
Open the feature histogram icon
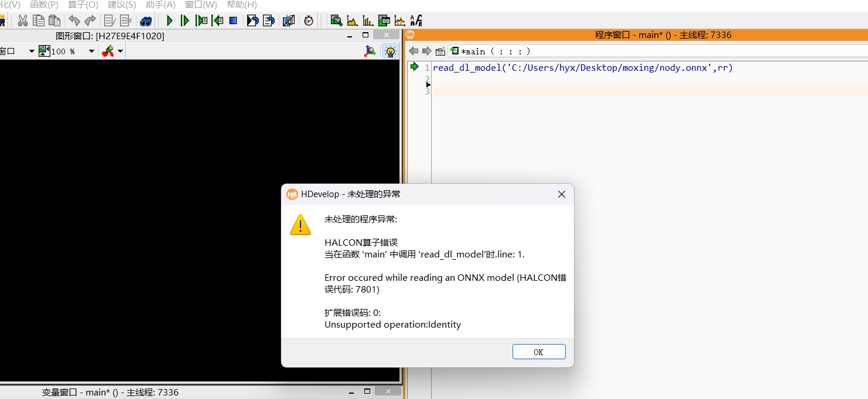click(368, 20)
